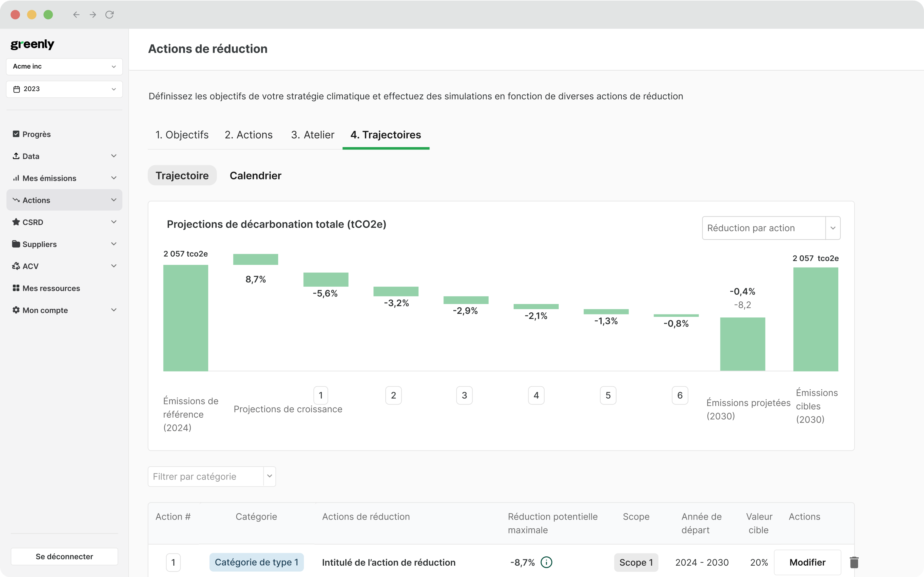Click the Progrès checkbox icon in sidebar
The height and width of the screenshot is (577, 924).
16,134
